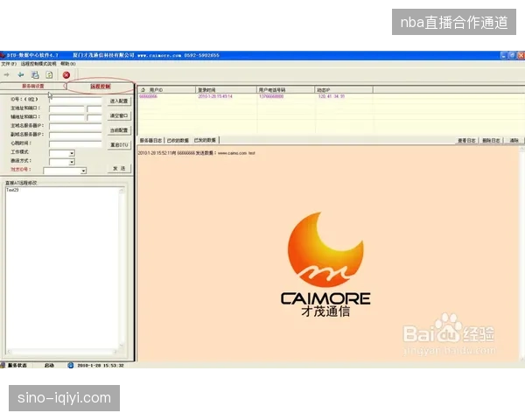Click the 服务状态 status bar label

(17, 365)
